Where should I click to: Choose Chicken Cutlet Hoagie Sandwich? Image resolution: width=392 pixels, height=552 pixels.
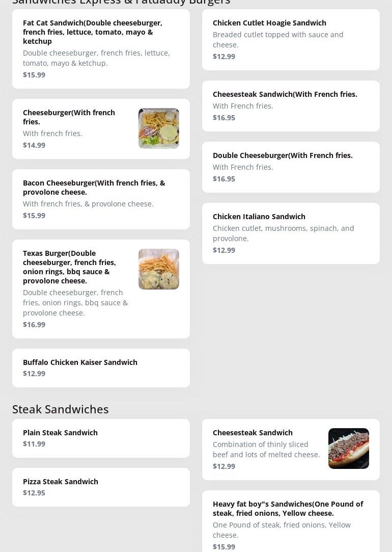point(291,40)
